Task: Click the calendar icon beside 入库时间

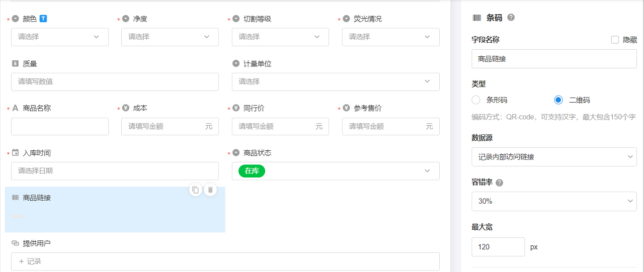Action: [x=15, y=152]
